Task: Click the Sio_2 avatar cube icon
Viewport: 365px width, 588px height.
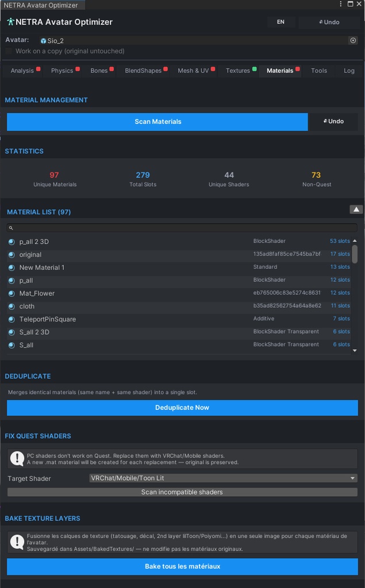Action: click(43, 41)
